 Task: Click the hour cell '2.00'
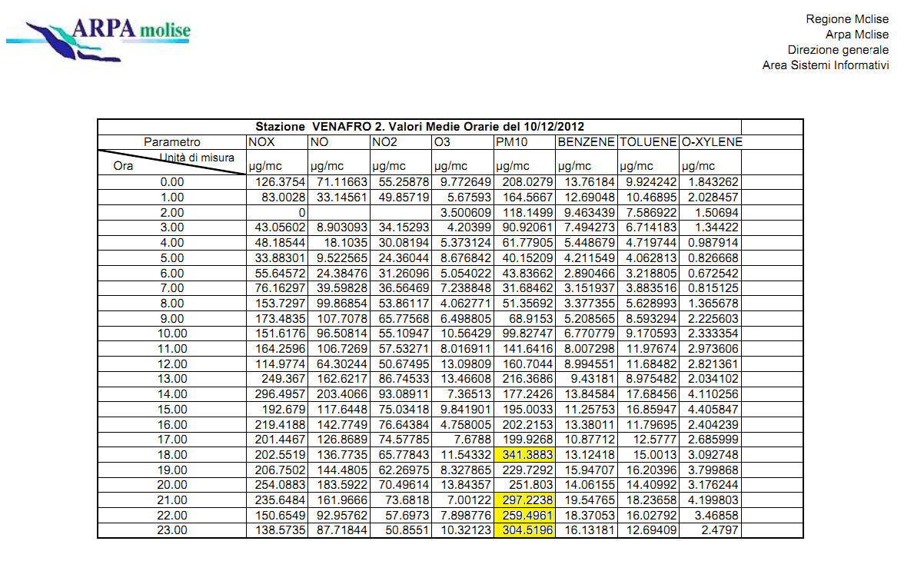[x=172, y=212]
